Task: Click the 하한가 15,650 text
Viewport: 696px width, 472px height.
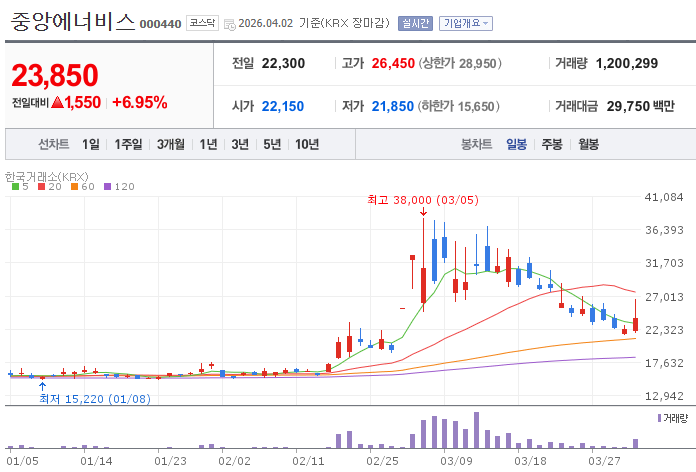Action: click(459, 107)
